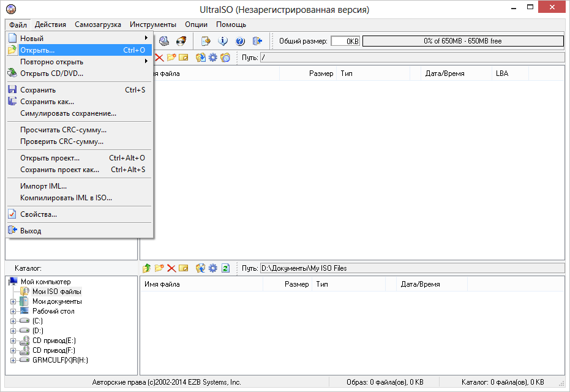The height and width of the screenshot is (392, 570).
Task: Click blue gear icon in catalog toolbar
Action: [212, 268]
